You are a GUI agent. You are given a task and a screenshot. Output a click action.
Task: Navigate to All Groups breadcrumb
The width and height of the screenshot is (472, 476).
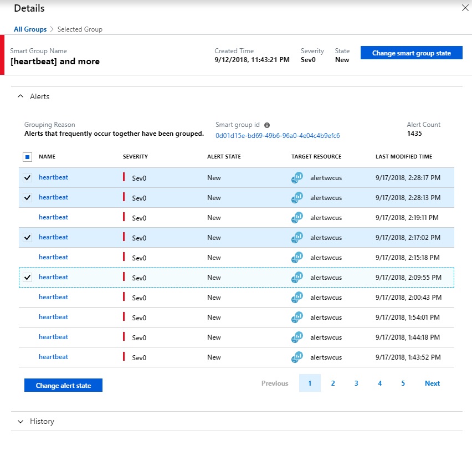tap(30, 29)
